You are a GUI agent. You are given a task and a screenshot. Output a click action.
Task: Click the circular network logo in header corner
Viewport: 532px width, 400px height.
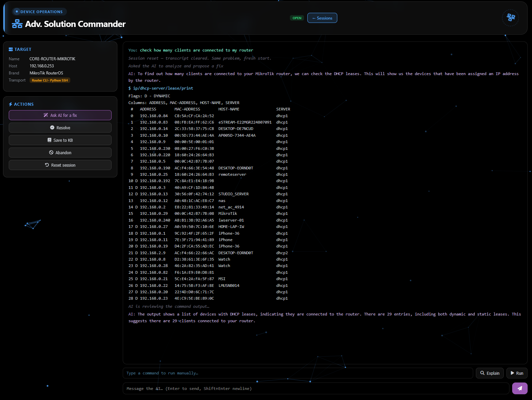tap(510, 18)
